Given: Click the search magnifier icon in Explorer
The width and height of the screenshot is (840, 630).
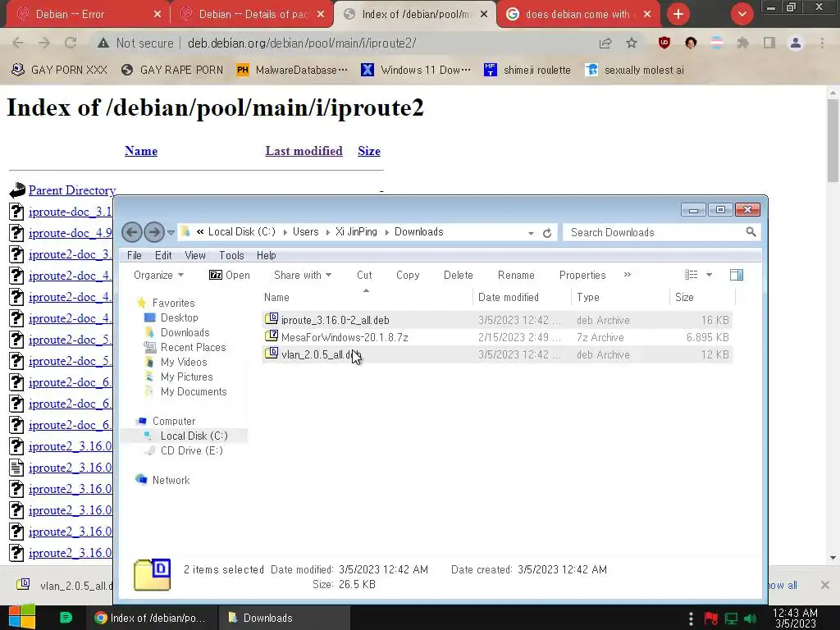Looking at the screenshot, I should coord(751,232).
